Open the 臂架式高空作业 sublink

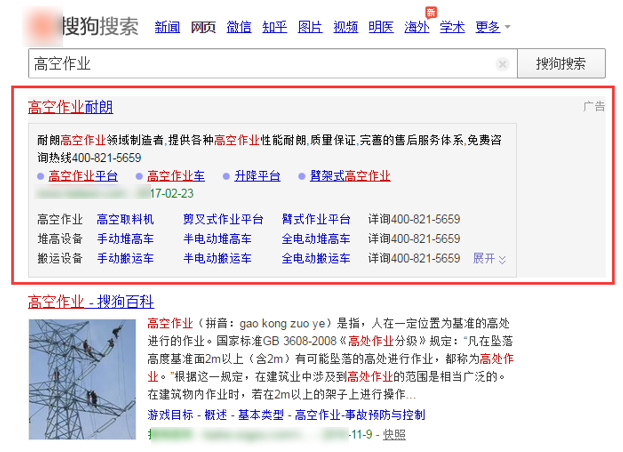[x=350, y=176]
